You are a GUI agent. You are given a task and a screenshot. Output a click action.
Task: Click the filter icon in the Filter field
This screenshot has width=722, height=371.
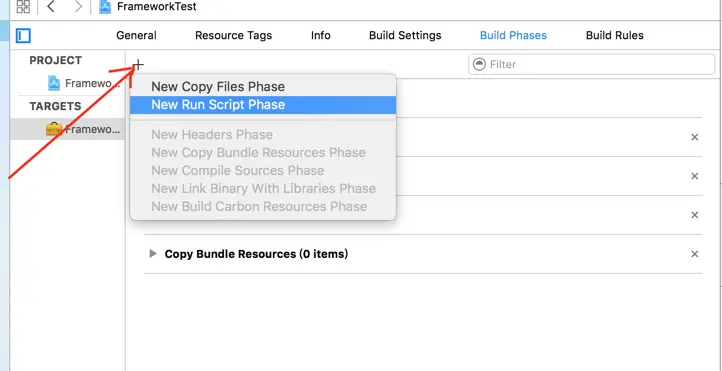(479, 64)
